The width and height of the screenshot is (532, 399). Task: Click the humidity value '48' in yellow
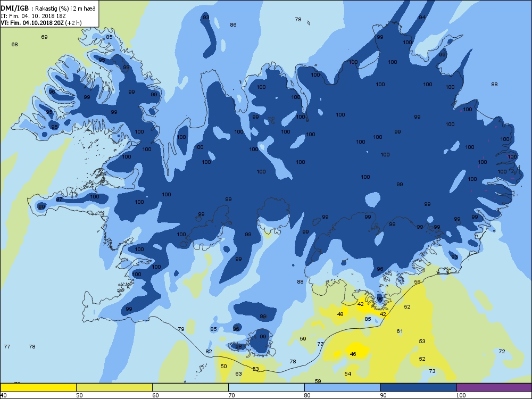pos(340,314)
